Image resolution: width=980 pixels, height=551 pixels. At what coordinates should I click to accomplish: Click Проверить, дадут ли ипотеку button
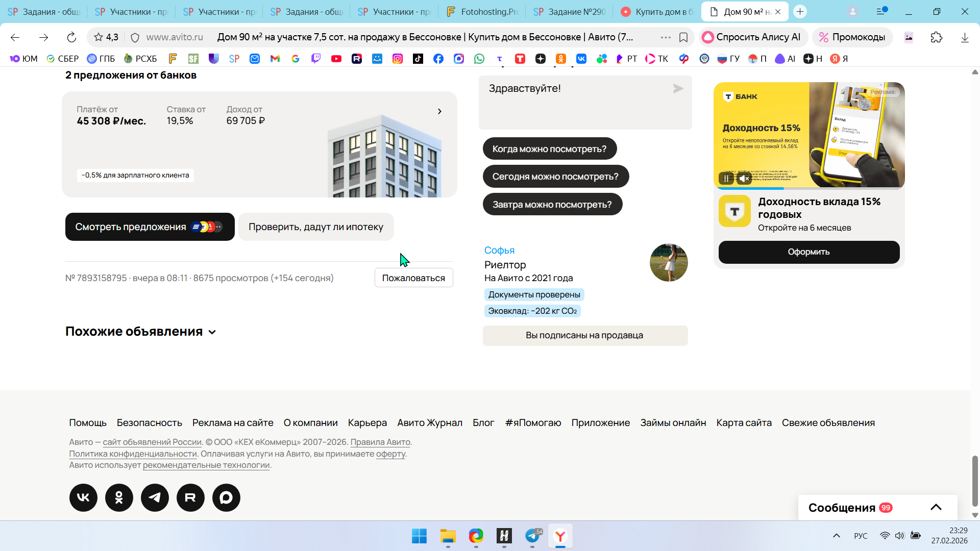[x=316, y=227]
